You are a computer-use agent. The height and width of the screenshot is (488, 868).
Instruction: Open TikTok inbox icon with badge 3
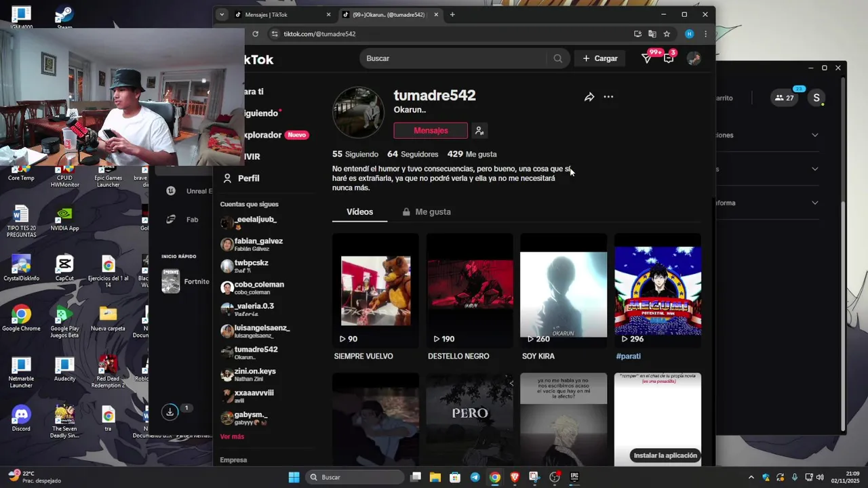(x=669, y=59)
